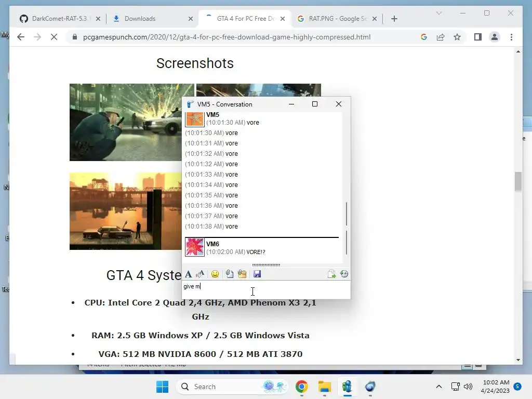Open the GTA 4 police shootout screenshot
This screenshot has height=399, width=532.
click(x=126, y=122)
